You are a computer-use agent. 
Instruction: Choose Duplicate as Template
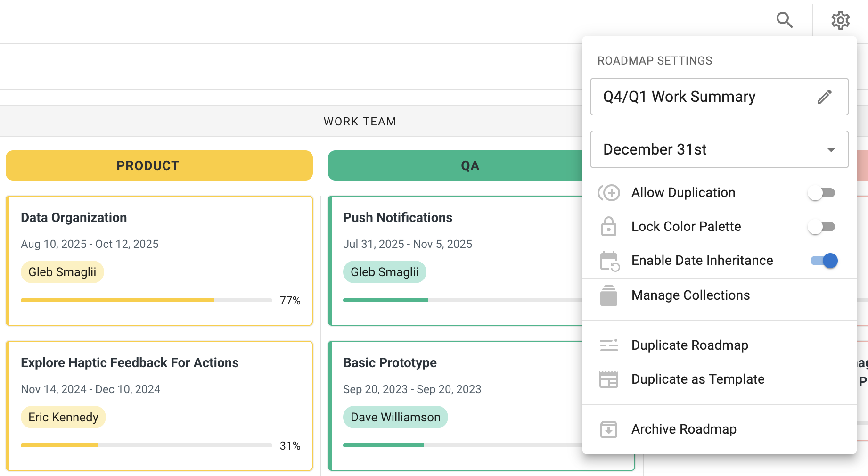pyautogui.click(x=697, y=379)
